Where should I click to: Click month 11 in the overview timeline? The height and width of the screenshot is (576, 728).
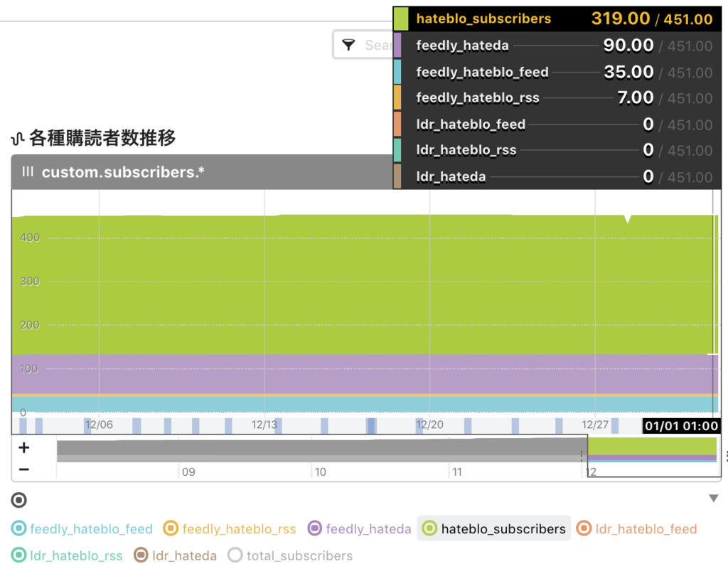click(x=457, y=472)
